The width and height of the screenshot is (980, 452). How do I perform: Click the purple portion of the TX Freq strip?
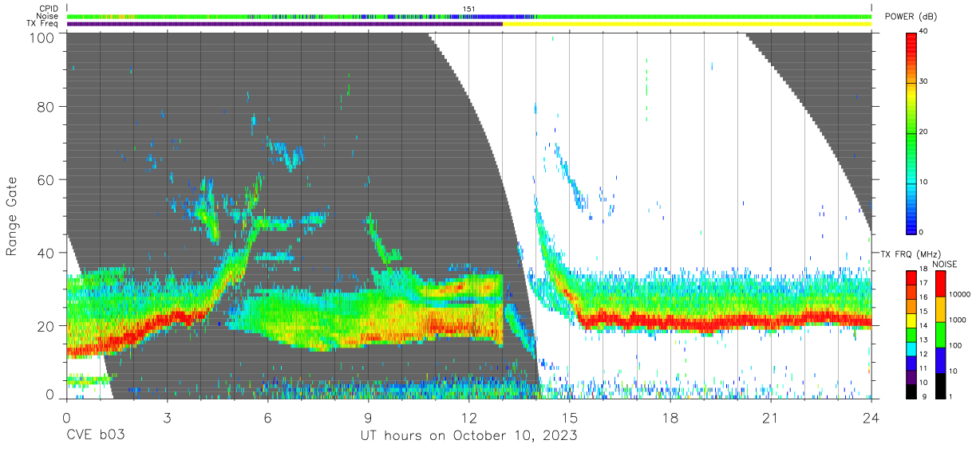(x=285, y=24)
